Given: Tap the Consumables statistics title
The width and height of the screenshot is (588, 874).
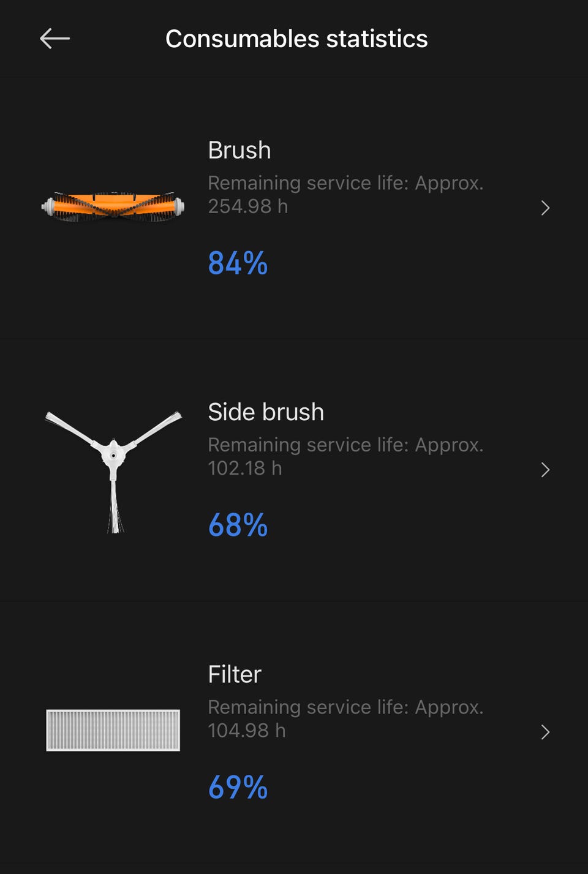Looking at the screenshot, I should [296, 39].
